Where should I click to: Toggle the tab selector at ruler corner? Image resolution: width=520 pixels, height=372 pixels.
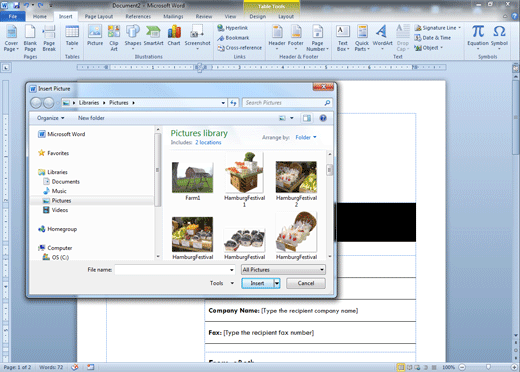tap(6, 68)
